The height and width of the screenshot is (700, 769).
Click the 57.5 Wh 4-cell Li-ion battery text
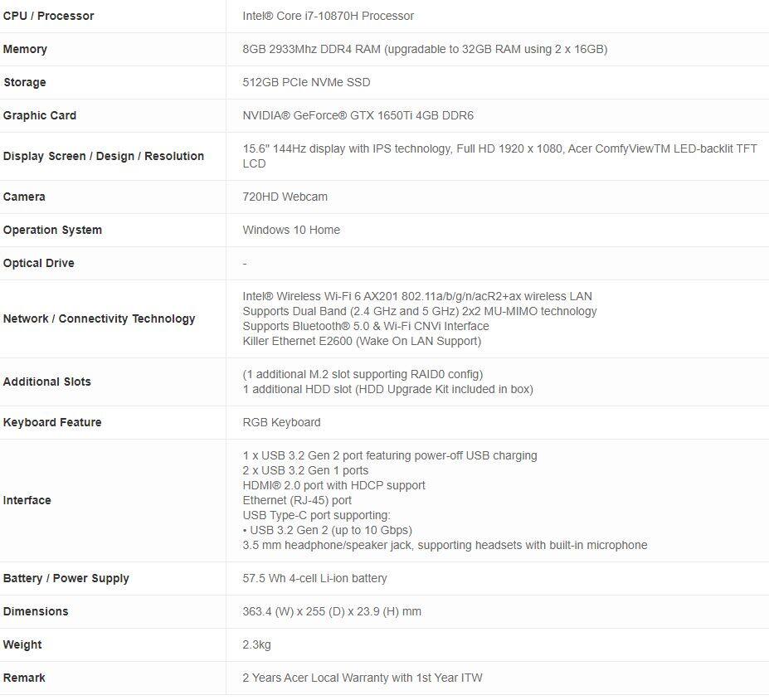[x=314, y=578]
